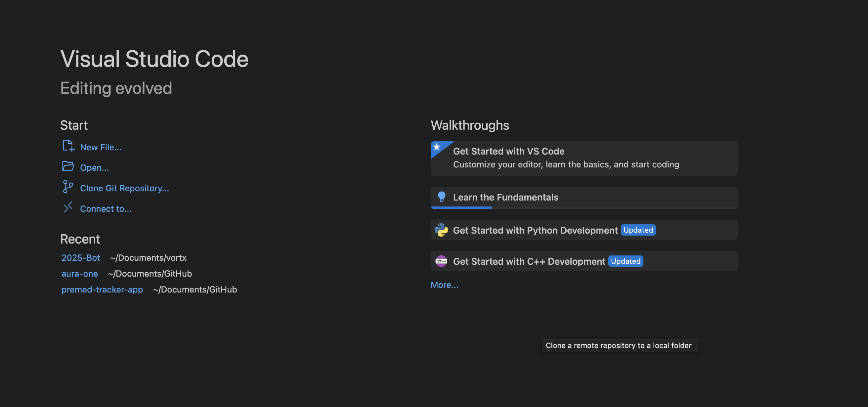Open recent project aura-one

pyautogui.click(x=80, y=274)
